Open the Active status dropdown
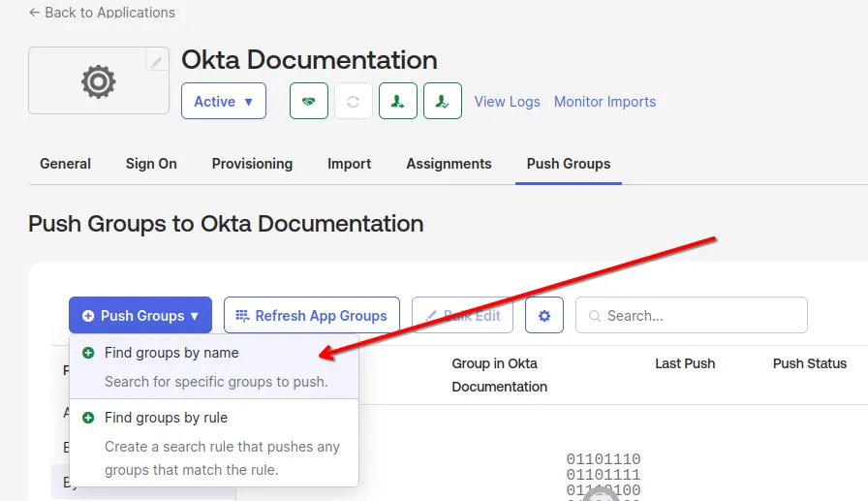Image resolution: width=868 pixels, height=501 pixels. tap(224, 101)
